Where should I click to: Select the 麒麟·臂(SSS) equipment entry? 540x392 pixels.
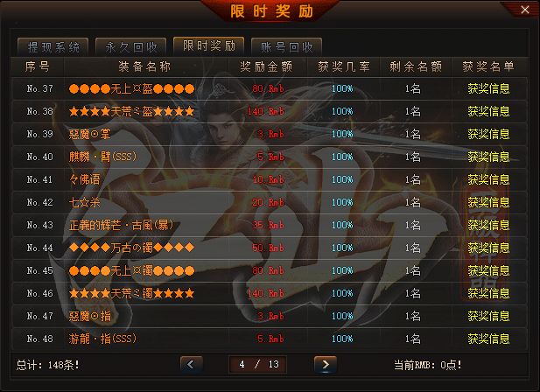[102, 157]
